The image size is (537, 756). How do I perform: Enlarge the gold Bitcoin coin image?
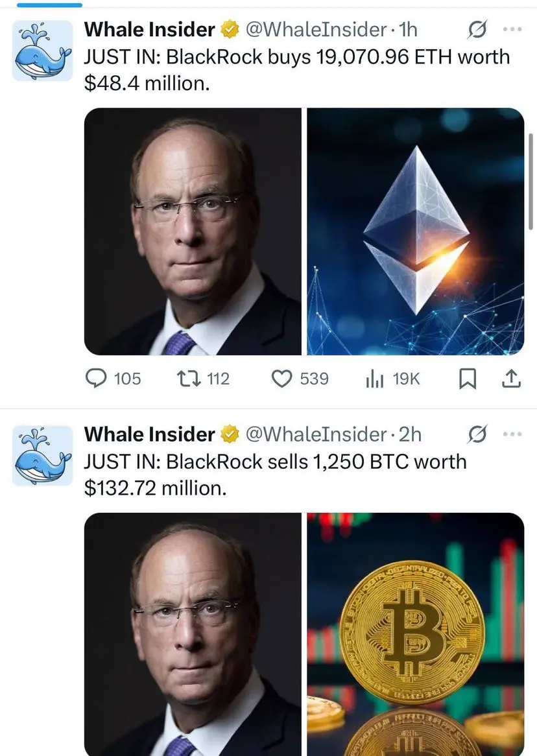(416, 634)
